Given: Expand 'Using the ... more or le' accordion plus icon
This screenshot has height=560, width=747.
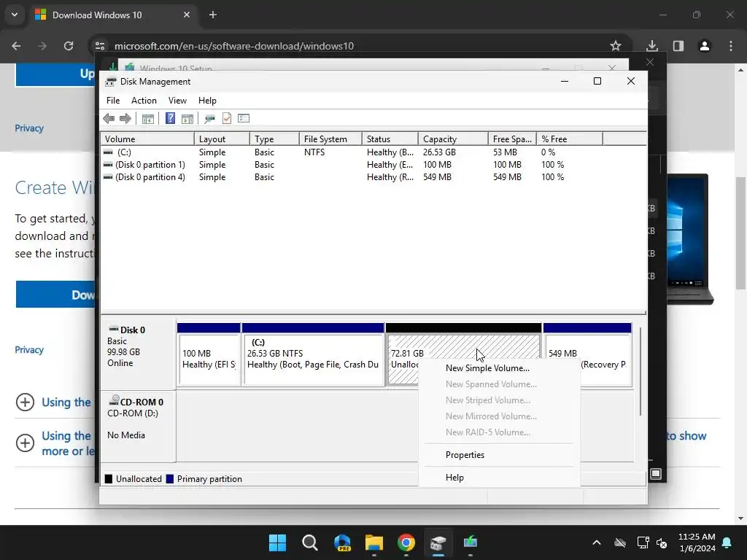Looking at the screenshot, I should click(x=25, y=443).
